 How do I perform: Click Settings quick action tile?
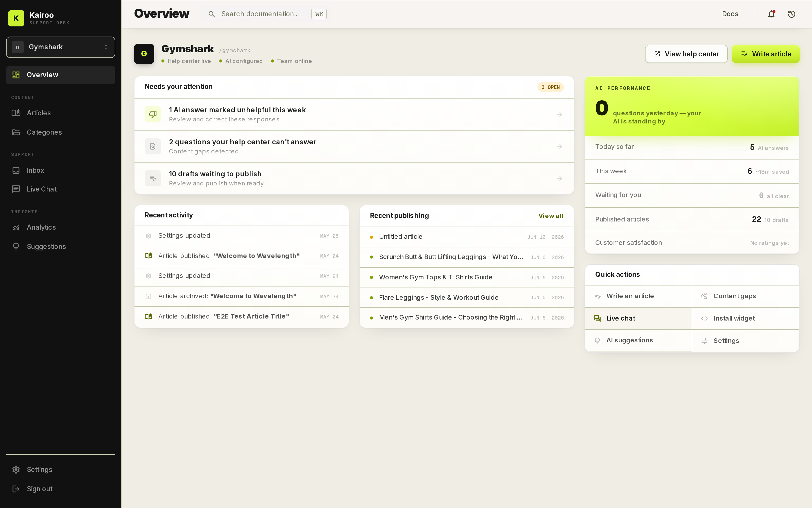point(746,340)
